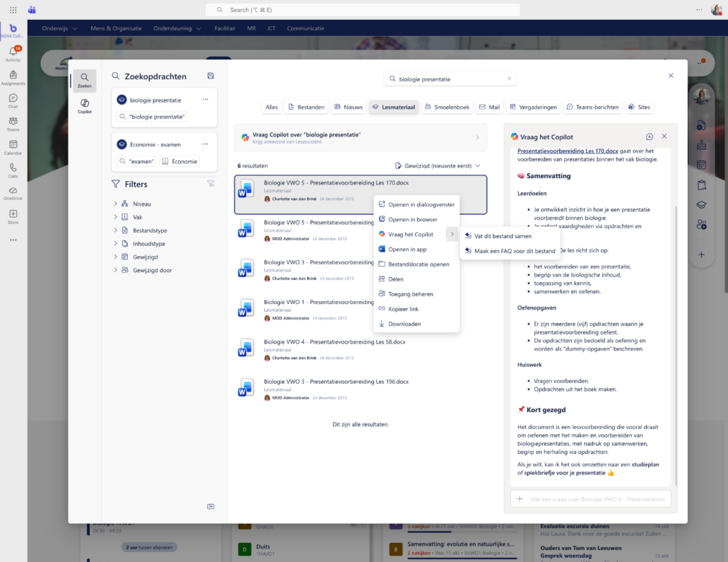Screen dimensions: 728x562
Task: Expand the Bestandstype filter
Action: [x=116, y=230]
